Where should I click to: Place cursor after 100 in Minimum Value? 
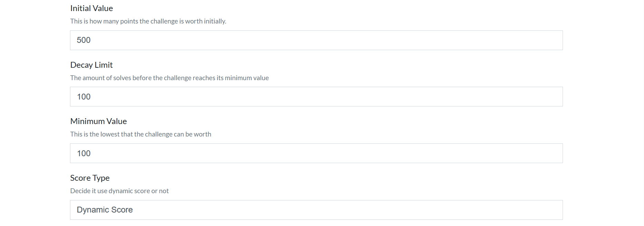pos(91,153)
